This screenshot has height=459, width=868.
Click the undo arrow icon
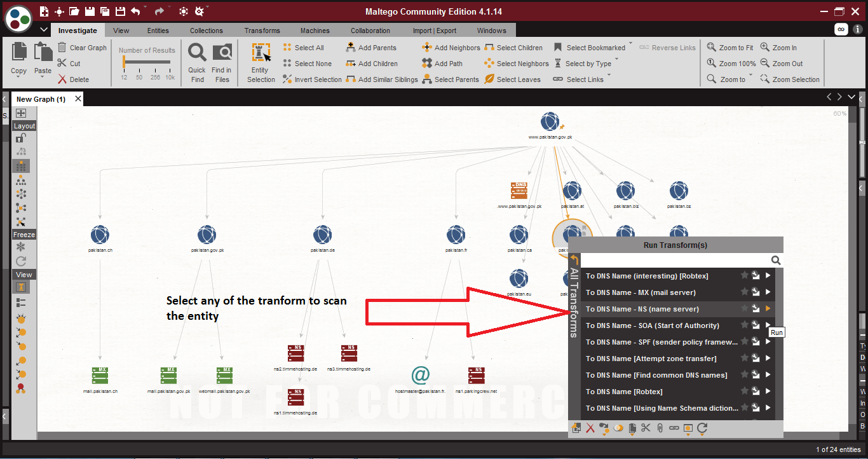pyautogui.click(x=136, y=11)
